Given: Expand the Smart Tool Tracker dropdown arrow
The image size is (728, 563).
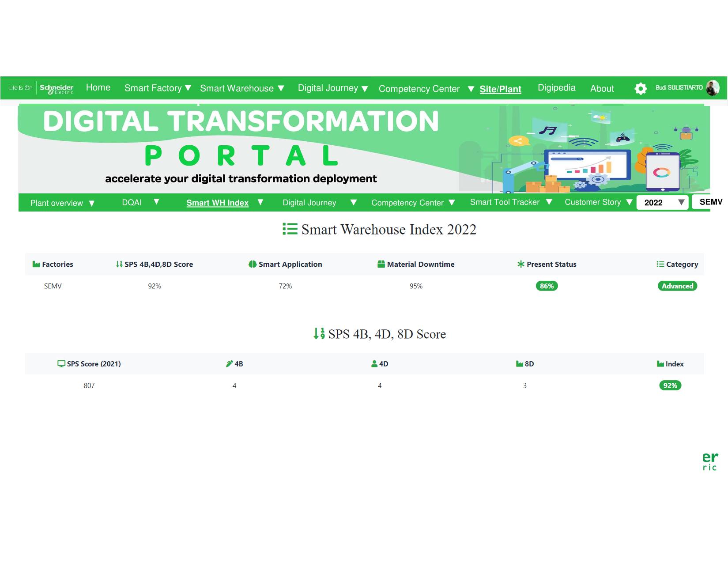Looking at the screenshot, I should [549, 202].
